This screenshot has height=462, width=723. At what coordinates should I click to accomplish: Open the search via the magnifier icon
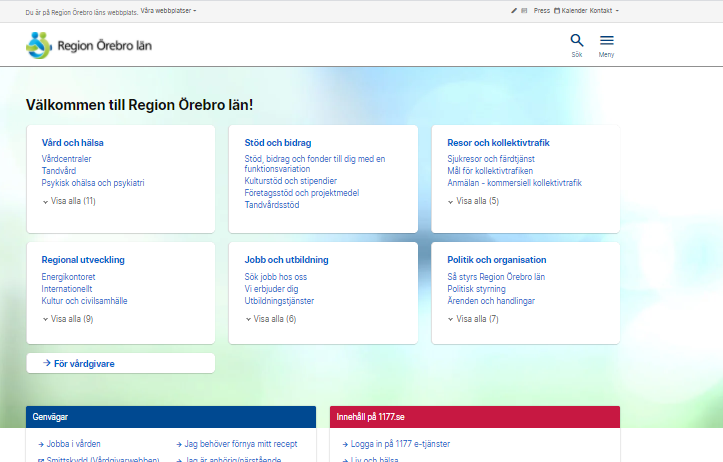point(576,41)
